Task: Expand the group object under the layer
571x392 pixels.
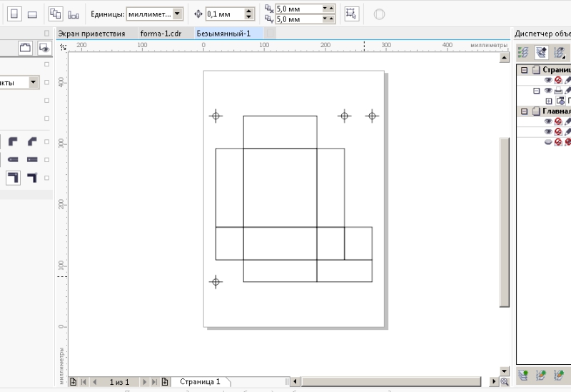Action: pyautogui.click(x=549, y=101)
